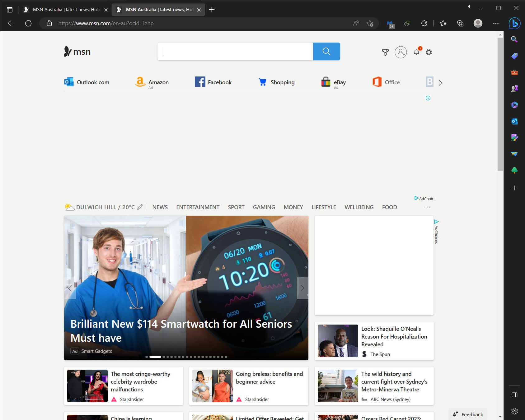The image size is (525, 420).
Task: Open the ad info icon
Action: point(428,98)
